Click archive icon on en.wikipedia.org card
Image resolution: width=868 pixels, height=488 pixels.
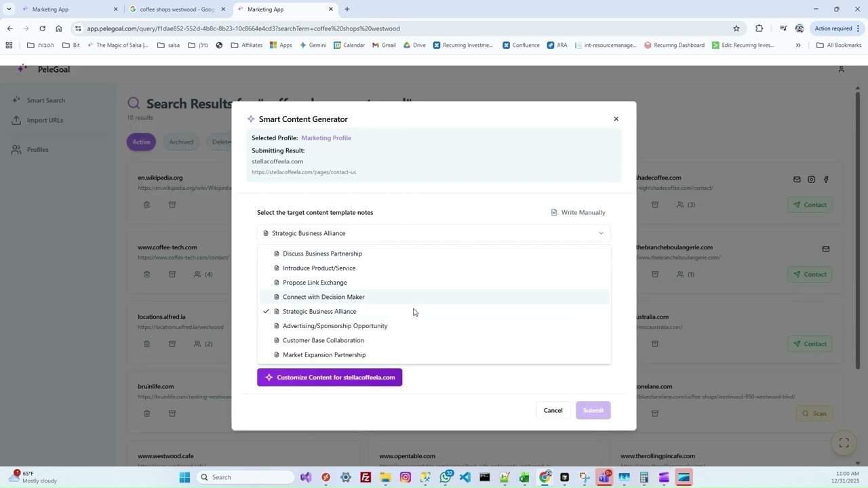(x=172, y=205)
